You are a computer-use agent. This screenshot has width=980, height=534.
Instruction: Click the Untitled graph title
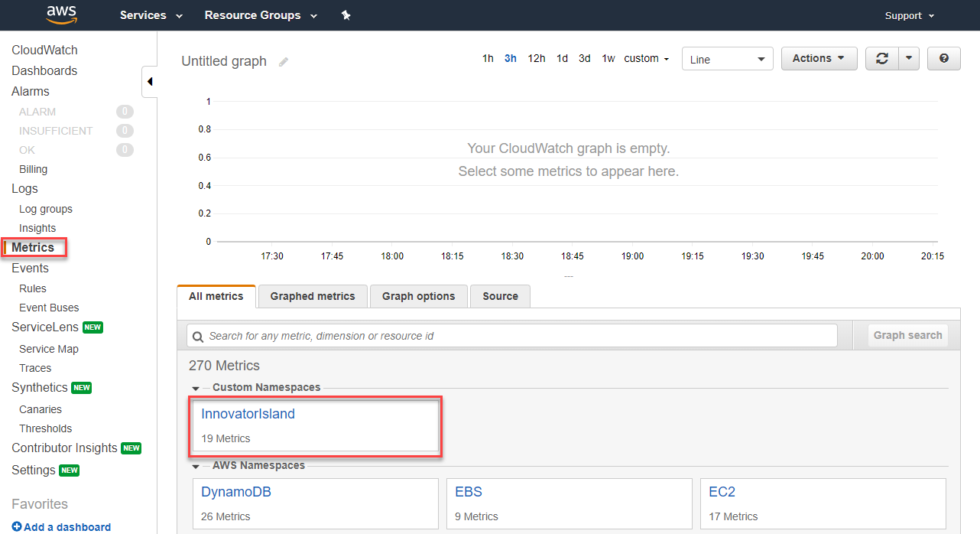pyautogui.click(x=224, y=62)
